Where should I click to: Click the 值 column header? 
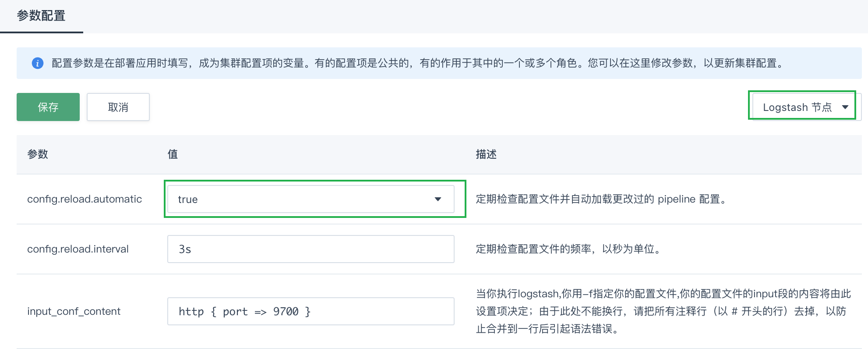point(172,154)
